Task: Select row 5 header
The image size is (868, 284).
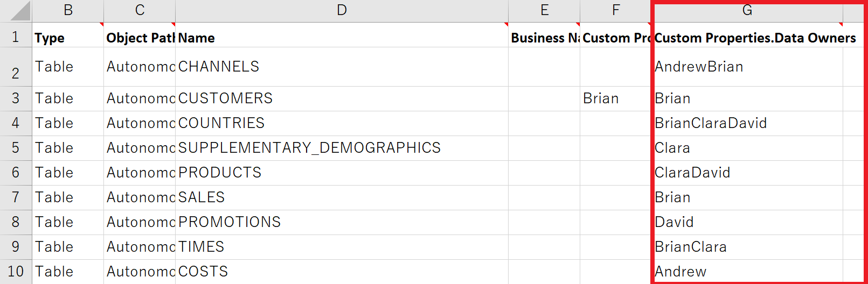Action: [x=16, y=148]
